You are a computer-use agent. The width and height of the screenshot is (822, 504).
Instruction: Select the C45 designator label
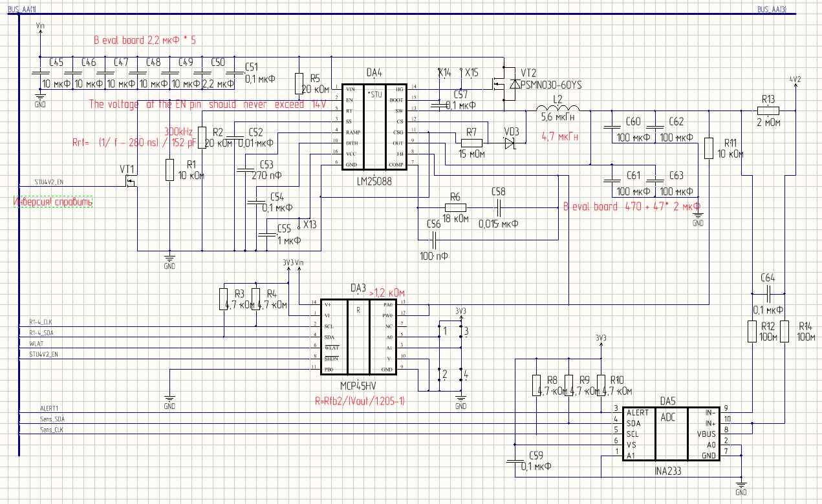point(56,63)
